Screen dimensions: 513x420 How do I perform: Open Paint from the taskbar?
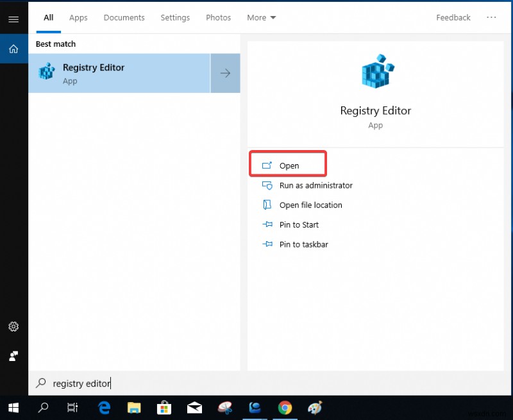[314, 408]
